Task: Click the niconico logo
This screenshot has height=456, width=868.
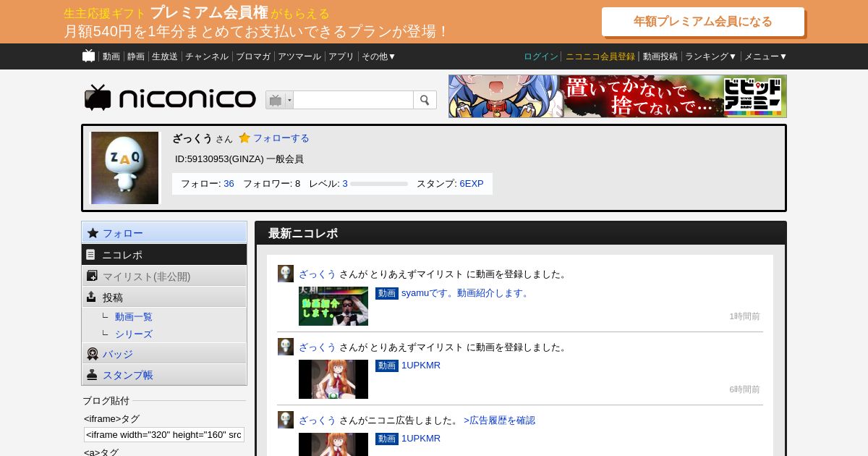Action: coord(170,98)
